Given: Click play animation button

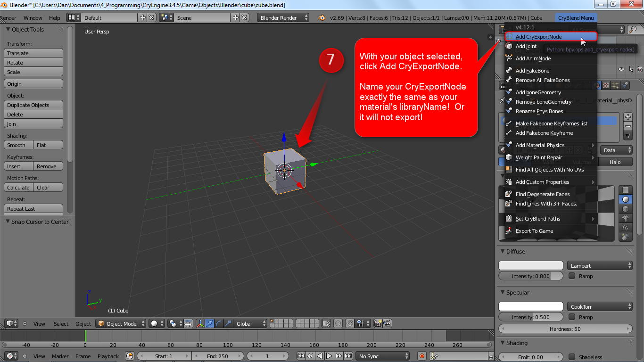Looking at the screenshot, I should (x=330, y=356).
